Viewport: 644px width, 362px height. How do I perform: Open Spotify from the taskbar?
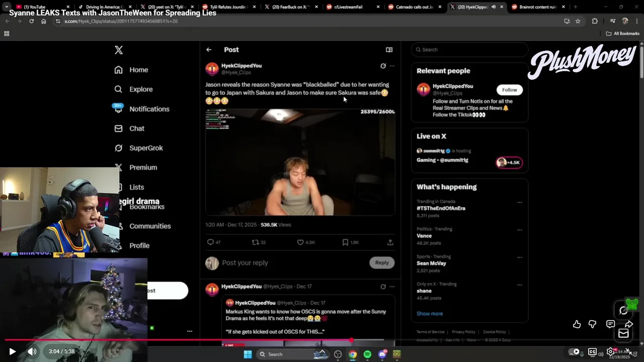[x=367, y=354]
